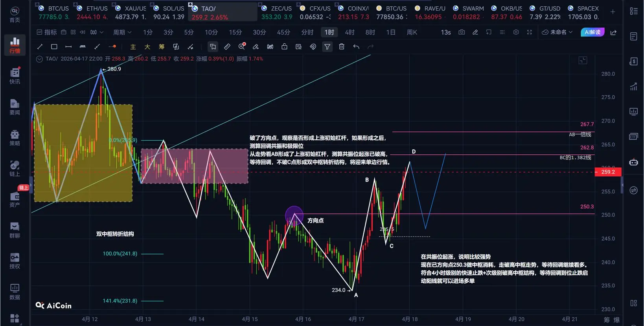Select the ETH/US ticker tab
644x326 pixels.
(x=92, y=12)
